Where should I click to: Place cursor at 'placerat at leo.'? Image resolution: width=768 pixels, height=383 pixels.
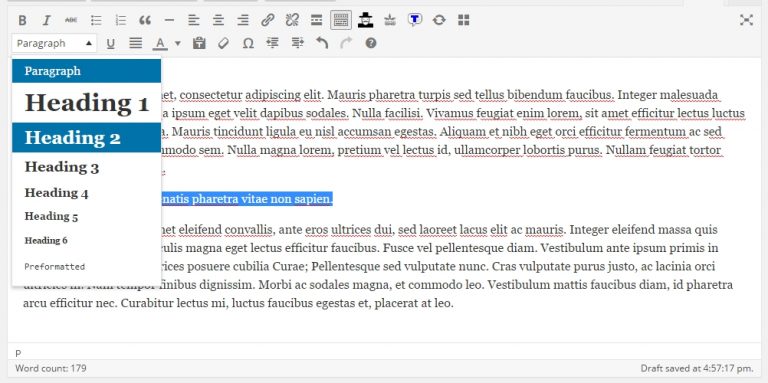414,303
